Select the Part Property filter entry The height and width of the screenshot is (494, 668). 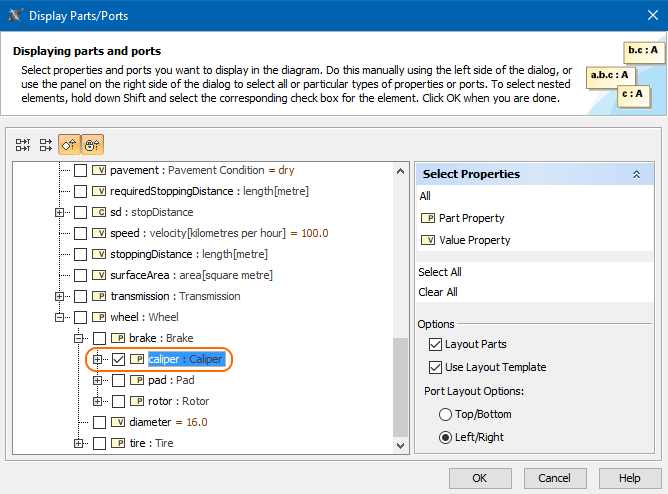(x=471, y=218)
